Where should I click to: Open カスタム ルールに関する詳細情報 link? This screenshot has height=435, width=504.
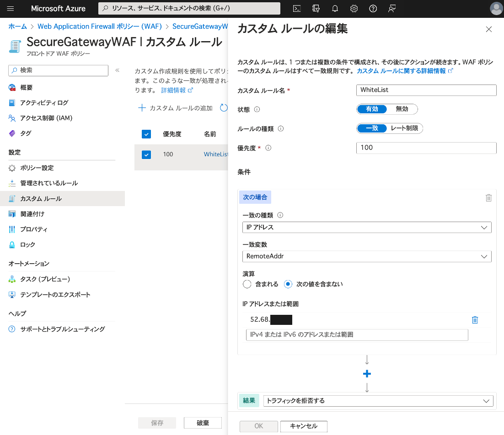click(405, 71)
